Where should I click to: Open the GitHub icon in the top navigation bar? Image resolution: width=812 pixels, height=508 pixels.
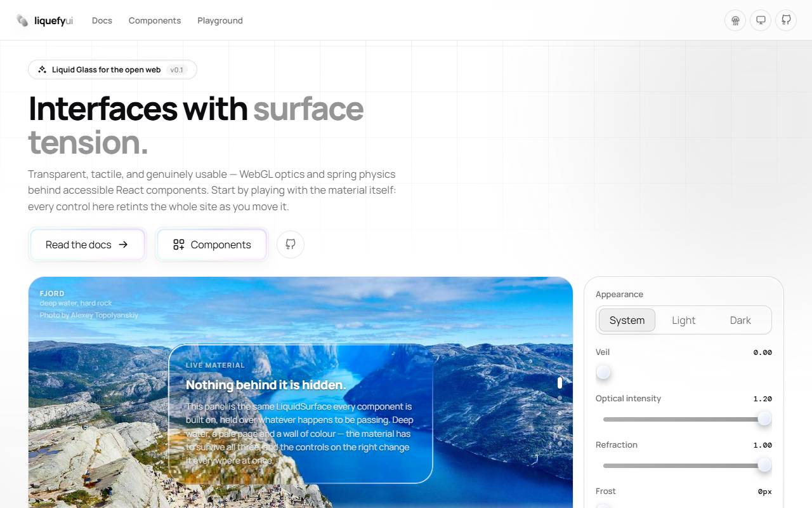pyautogui.click(x=786, y=20)
